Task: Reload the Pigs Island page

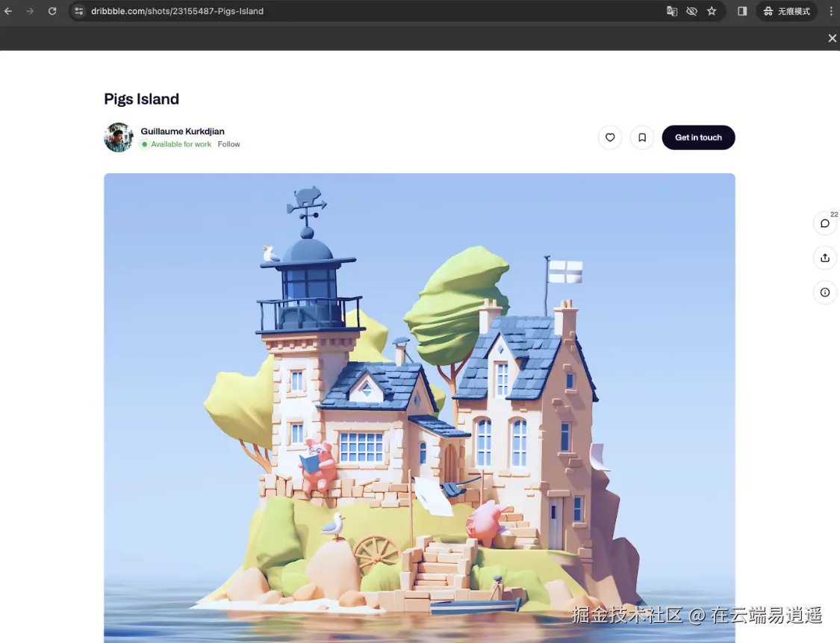Action: tap(52, 11)
